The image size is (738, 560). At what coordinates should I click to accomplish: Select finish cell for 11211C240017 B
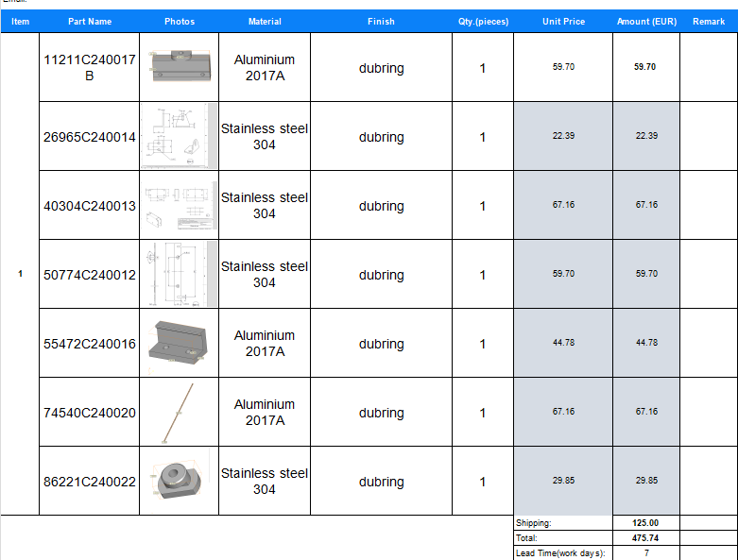(381, 67)
